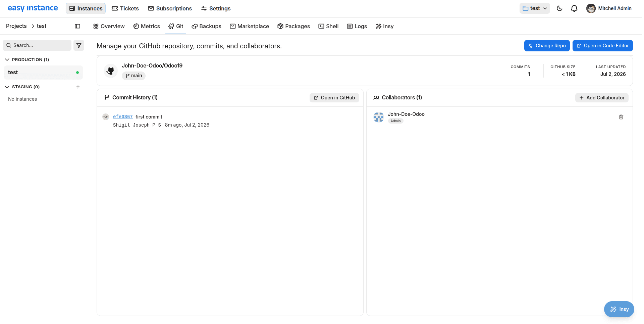Open notifications bell
Viewport: 644px width, 324px height.
(x=574, y=8)
